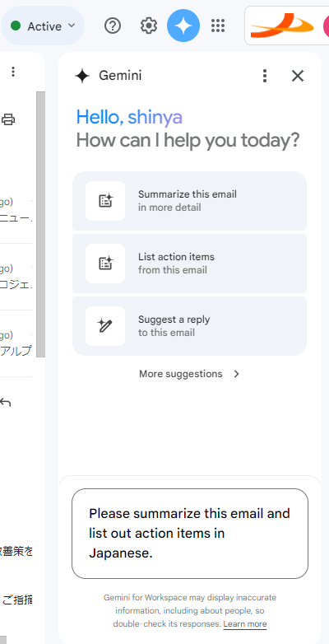Click the Gemini prompt input box

pos(190,534)
